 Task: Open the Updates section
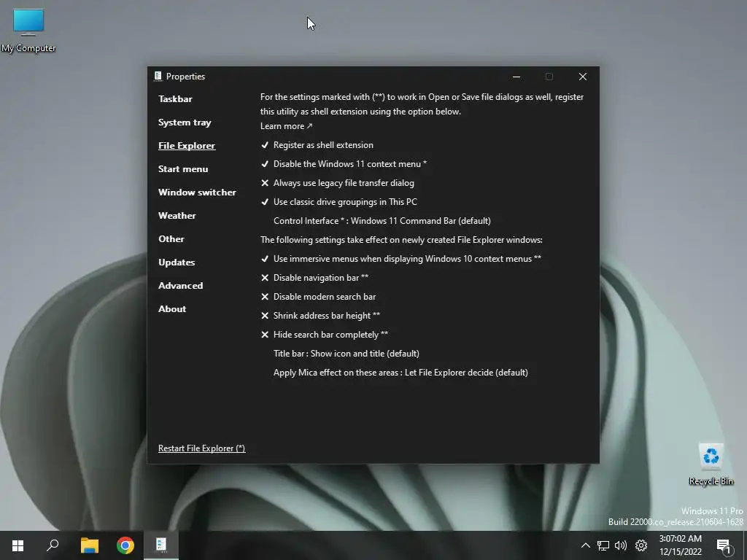(177, 262)
